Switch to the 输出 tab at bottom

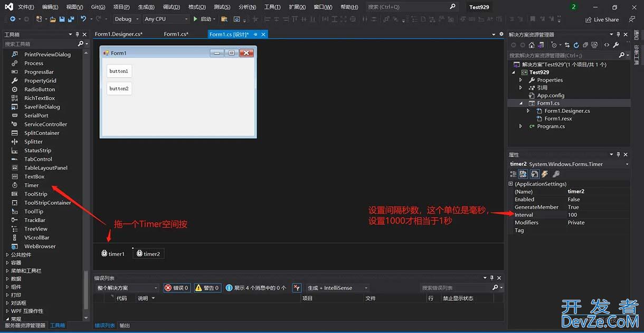click(125, 326)
